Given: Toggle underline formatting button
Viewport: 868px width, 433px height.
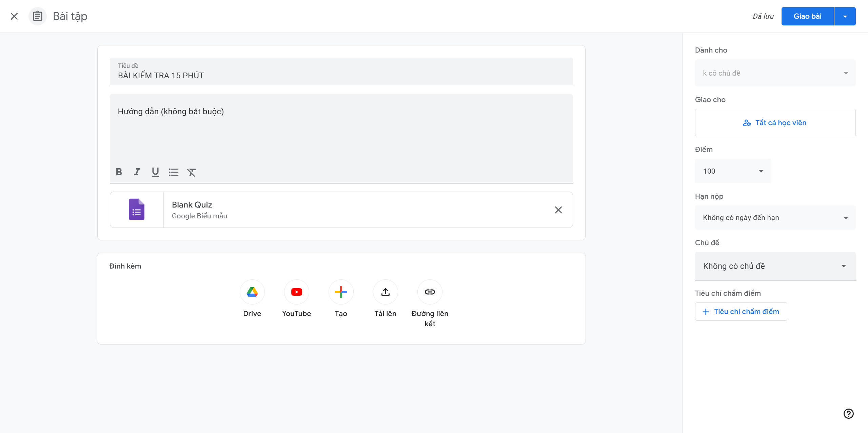Looking at the screenshot, I should tap(155, 172).
